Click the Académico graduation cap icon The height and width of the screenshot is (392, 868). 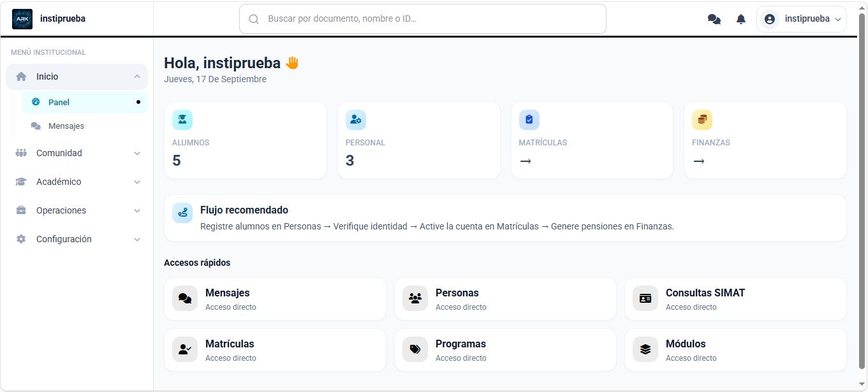(21, 182)
